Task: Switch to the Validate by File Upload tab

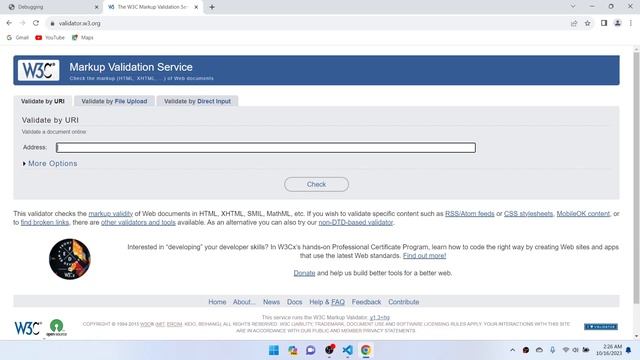Action: pos(114,101)
